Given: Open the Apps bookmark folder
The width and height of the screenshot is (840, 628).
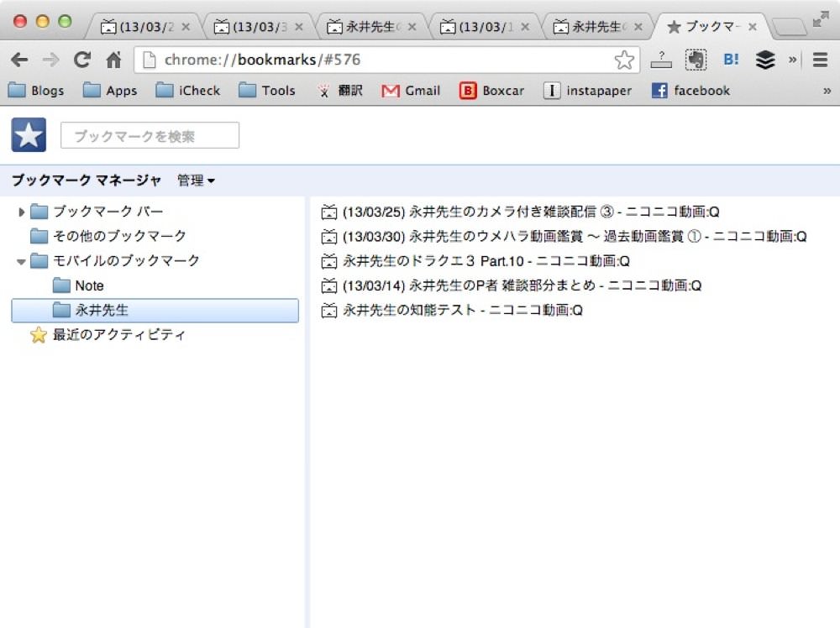Looking at the screenshot, I should 110,91.
